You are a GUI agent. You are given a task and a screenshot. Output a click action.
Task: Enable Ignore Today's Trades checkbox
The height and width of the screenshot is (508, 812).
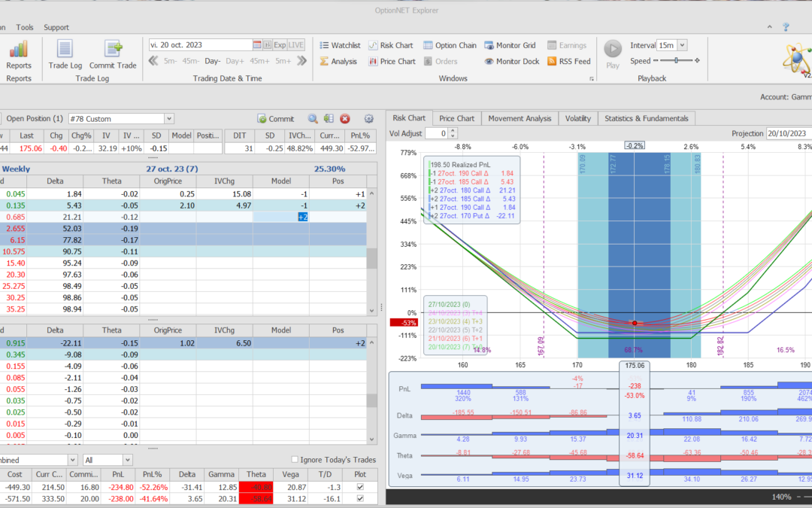[x=295, y=460]
